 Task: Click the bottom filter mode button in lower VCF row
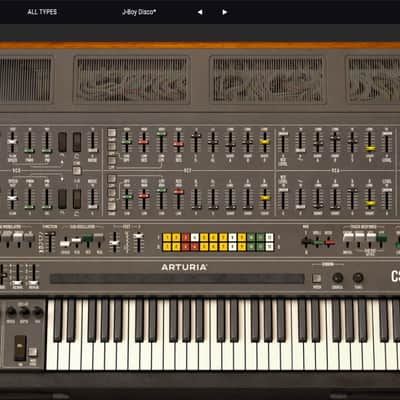(x=112, y=206)
